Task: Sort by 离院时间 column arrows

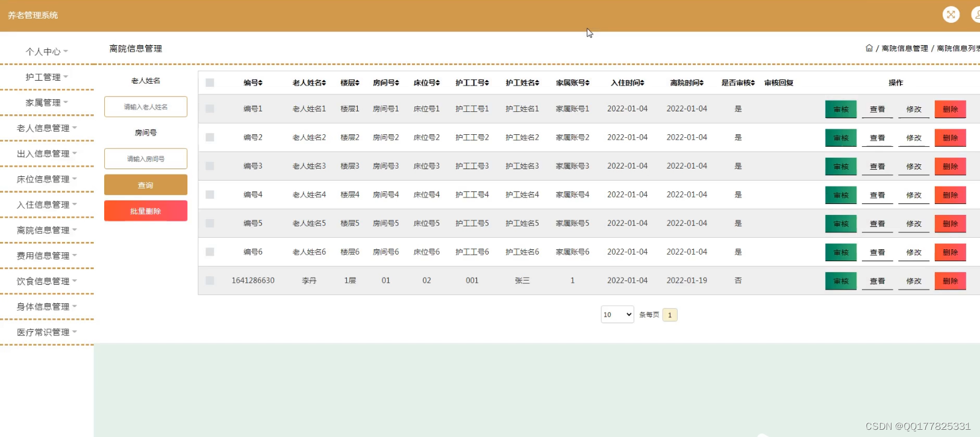Action: (702, 83)
